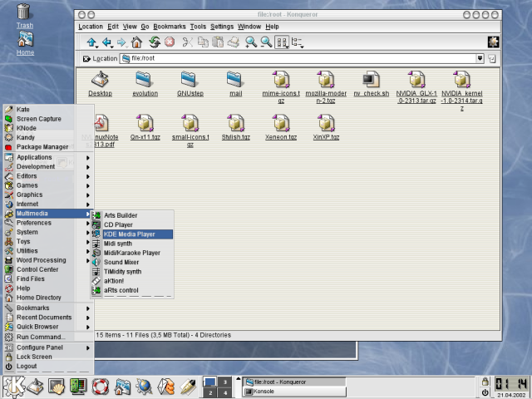Open the Bookmarks menu

(x=170, y=27)
